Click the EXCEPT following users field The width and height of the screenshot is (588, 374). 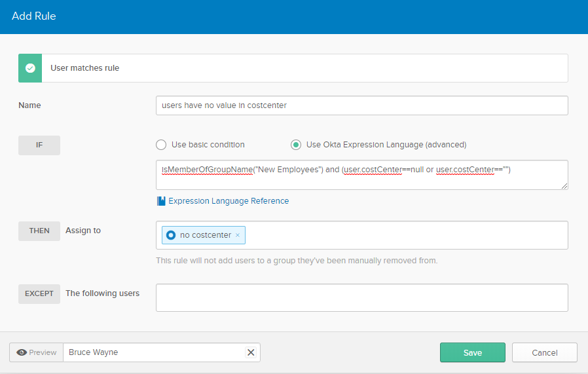point(361,297)
